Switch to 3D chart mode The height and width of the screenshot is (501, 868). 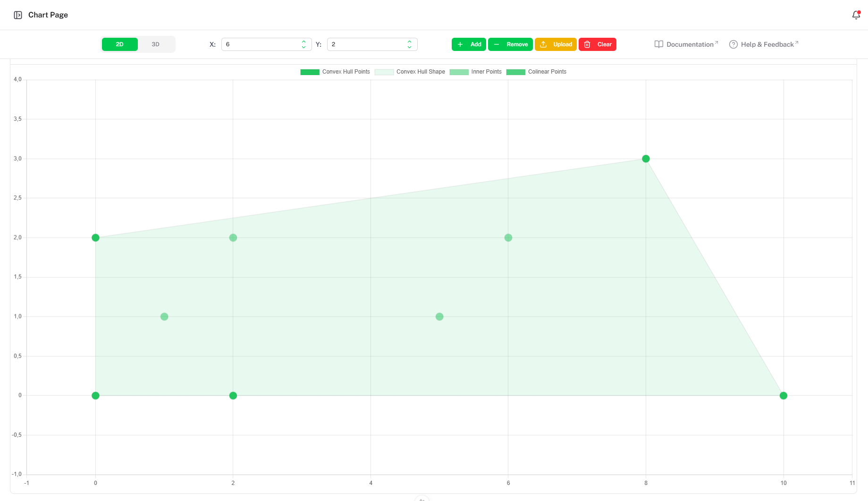click(x=155, y=44)
